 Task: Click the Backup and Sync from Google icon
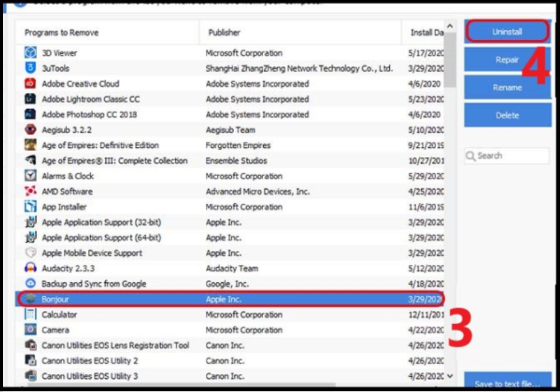pos(30,283)
